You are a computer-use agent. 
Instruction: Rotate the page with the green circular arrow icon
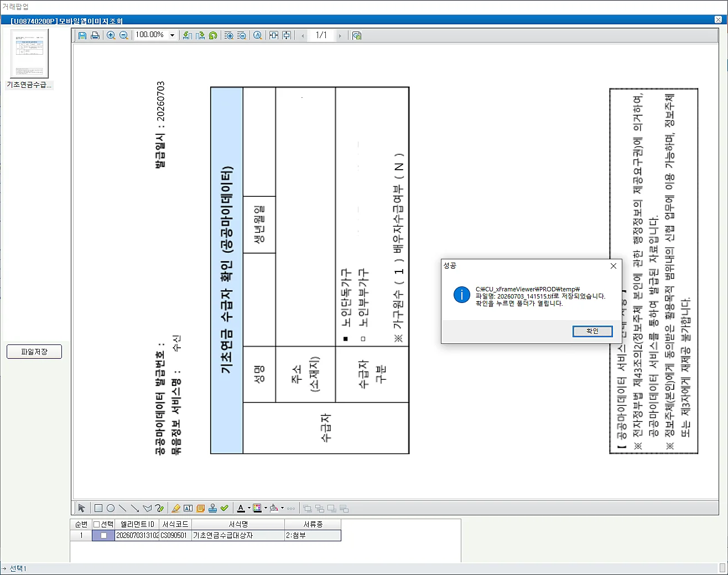[213, 35]
